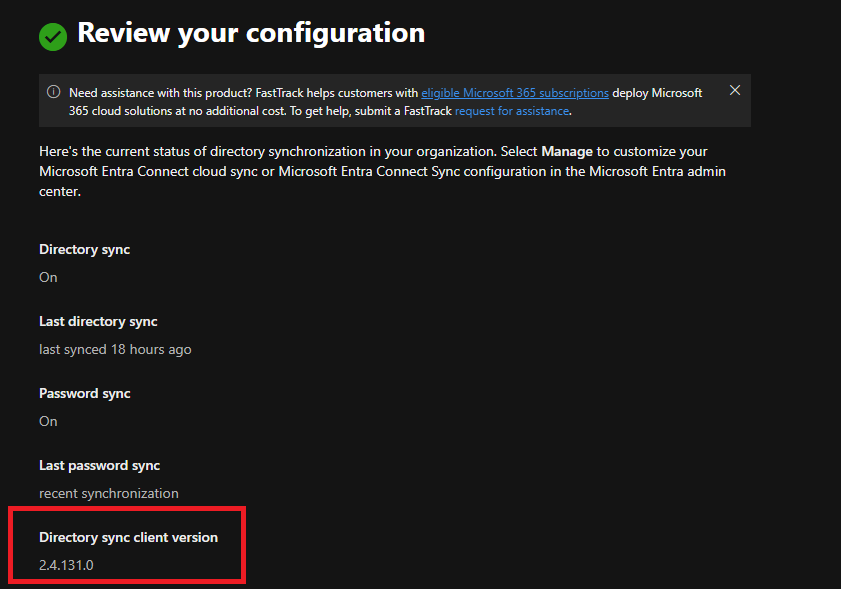
Task: Dismiss the FastTrack assistance banner
Action: (x=735, y=91)
